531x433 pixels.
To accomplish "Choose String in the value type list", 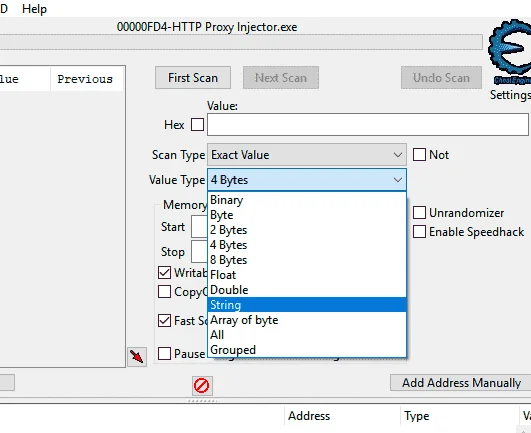I will click(x=307, y=305).
